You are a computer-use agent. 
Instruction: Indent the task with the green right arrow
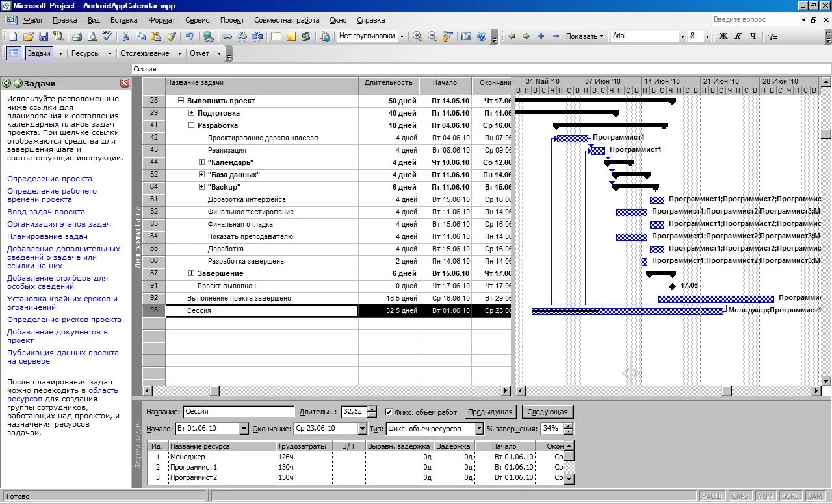click(x=526, y=36)
